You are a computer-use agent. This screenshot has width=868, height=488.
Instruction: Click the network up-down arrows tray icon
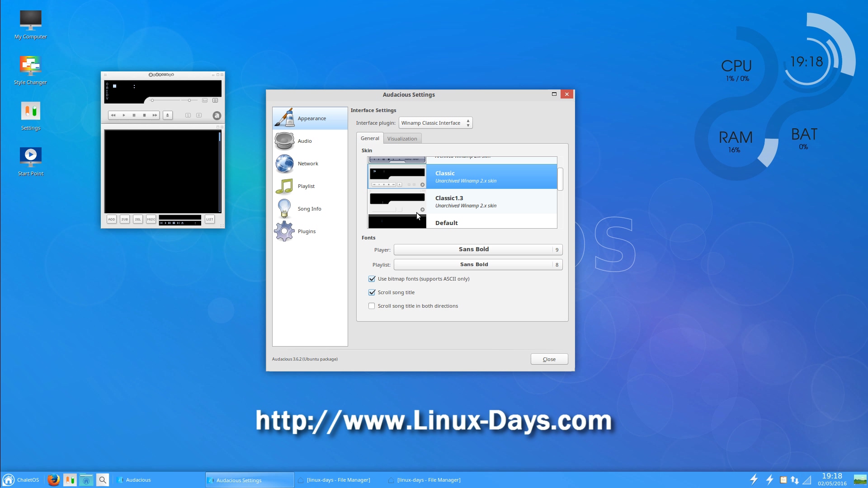pyautogui.click(x=795, y=480)
